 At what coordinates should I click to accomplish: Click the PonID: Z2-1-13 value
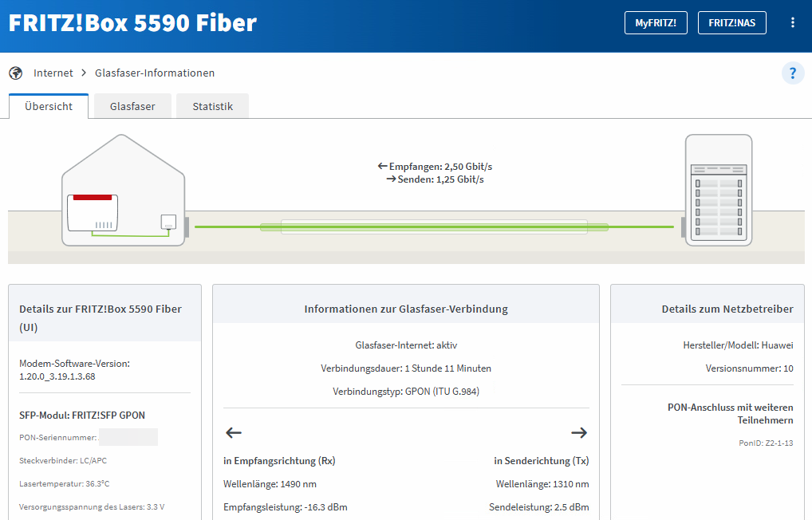[x=766, y=443]
